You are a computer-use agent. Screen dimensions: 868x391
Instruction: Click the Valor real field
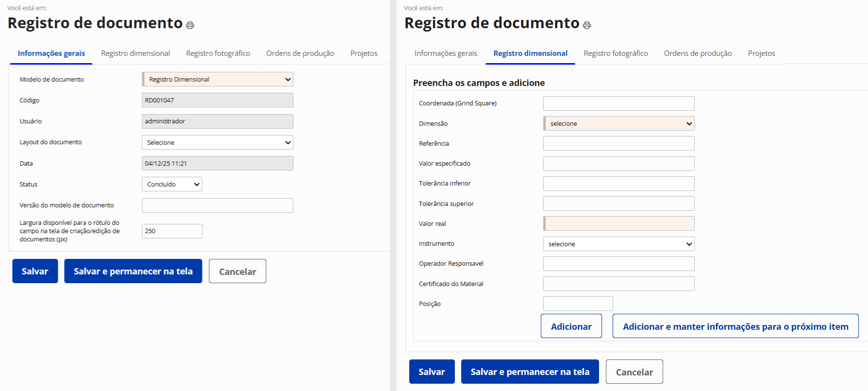(x=619, y=223)
